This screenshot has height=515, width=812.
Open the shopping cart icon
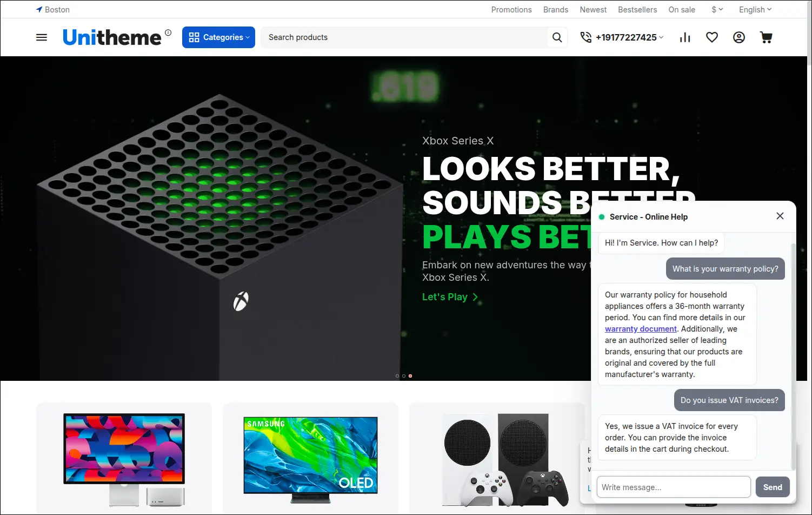point(766,37)
